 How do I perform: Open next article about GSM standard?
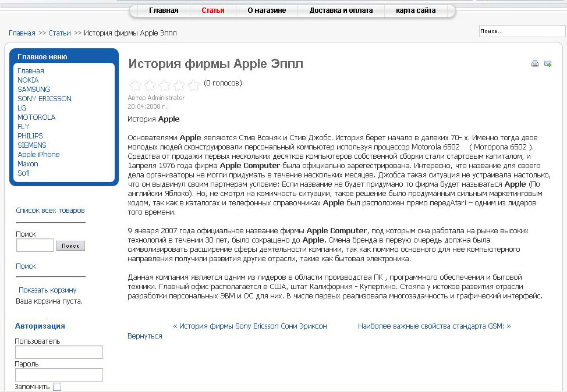434,326
